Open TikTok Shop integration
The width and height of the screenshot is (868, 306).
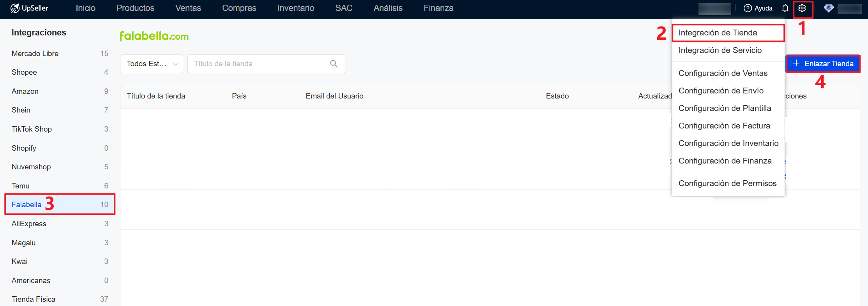click(x=32, y=129)
